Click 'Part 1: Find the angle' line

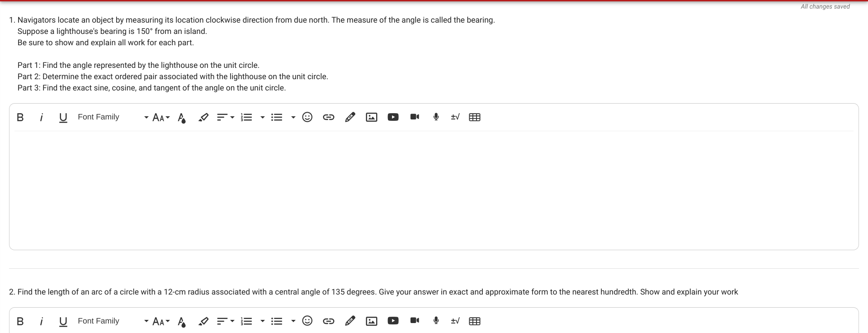(x=138, y=65)
